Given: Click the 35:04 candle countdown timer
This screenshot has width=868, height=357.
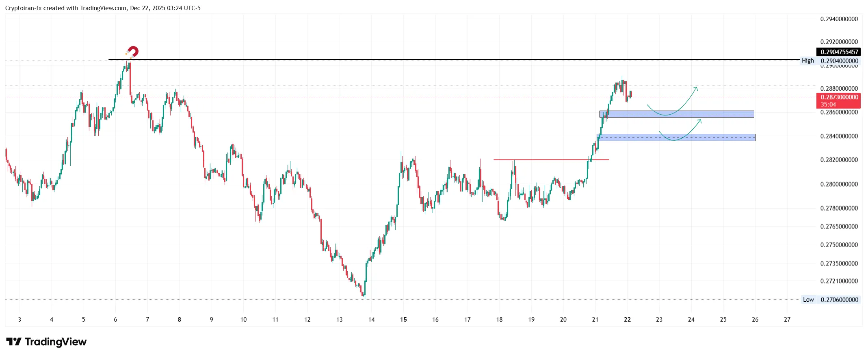Looking at the screenshot, I should (828, 104).
